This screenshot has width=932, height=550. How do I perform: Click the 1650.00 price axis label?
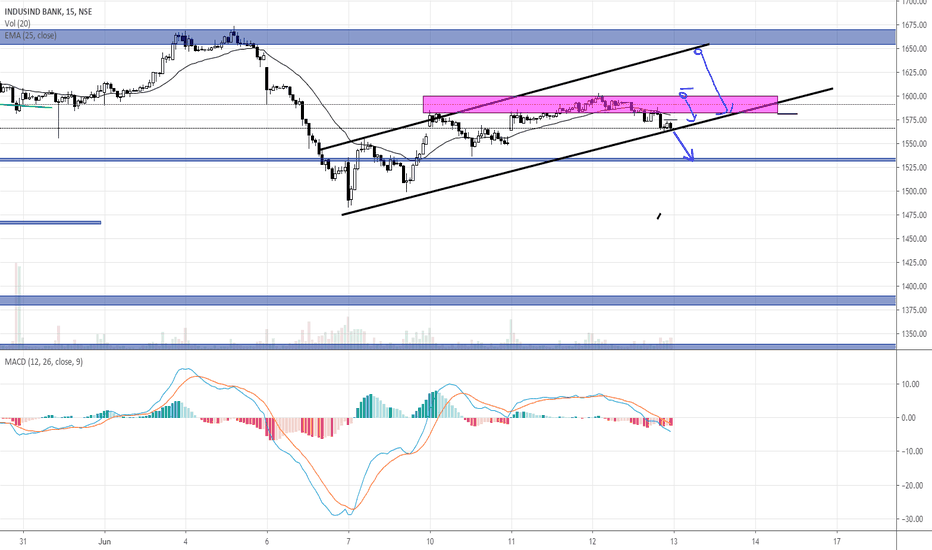(914, 49)
